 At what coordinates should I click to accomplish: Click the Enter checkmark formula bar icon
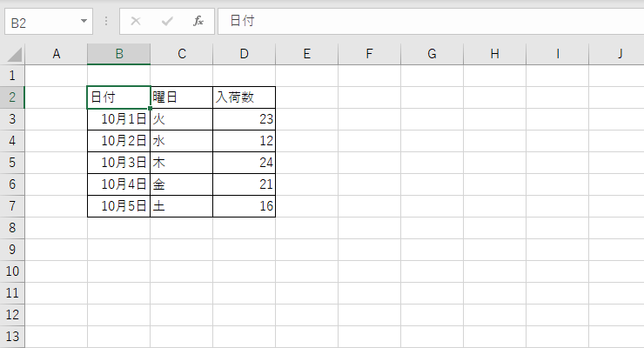pos(167,21)
